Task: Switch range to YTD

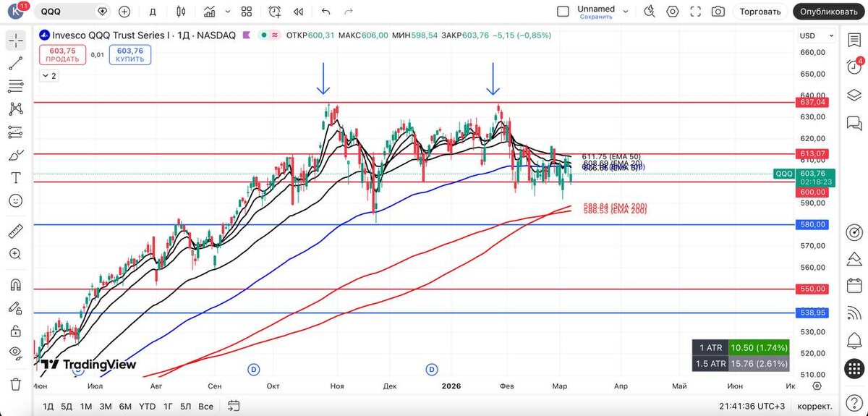Action: [148, 406]
